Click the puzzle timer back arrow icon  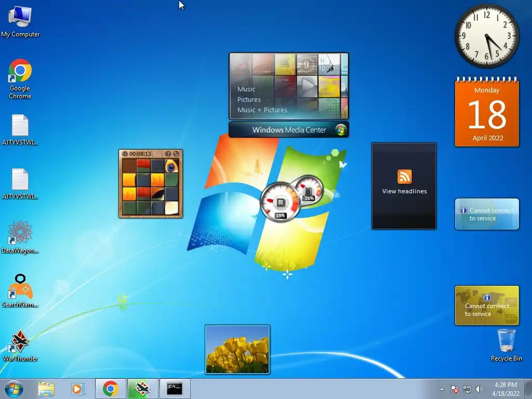125,154
